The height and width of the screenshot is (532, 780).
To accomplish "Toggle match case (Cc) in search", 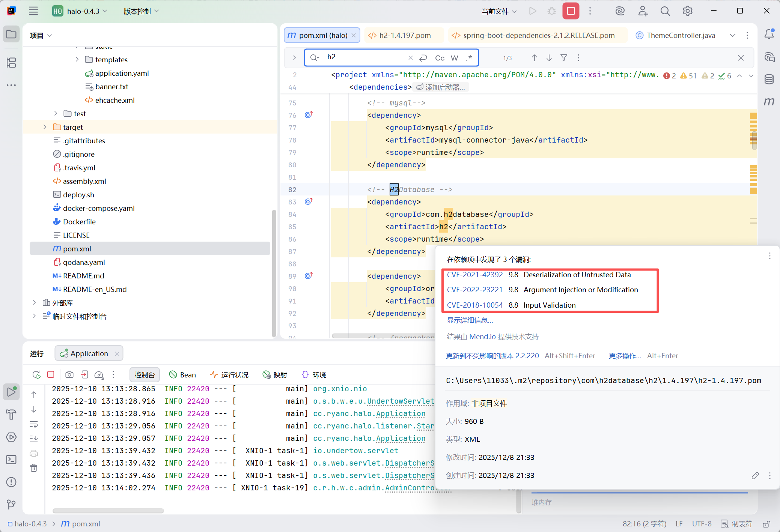I will click(x=440, y=58).
